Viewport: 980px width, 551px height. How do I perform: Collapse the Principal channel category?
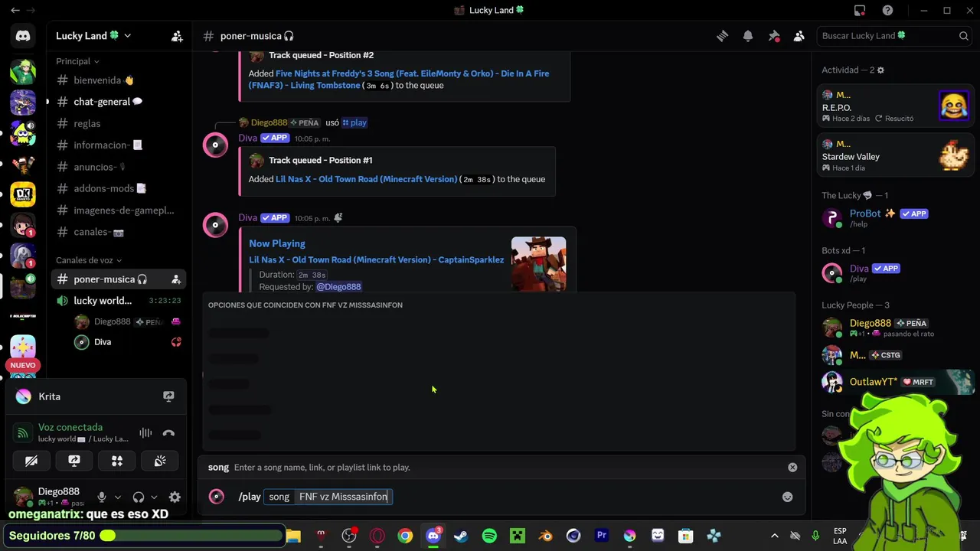[77, 61]
